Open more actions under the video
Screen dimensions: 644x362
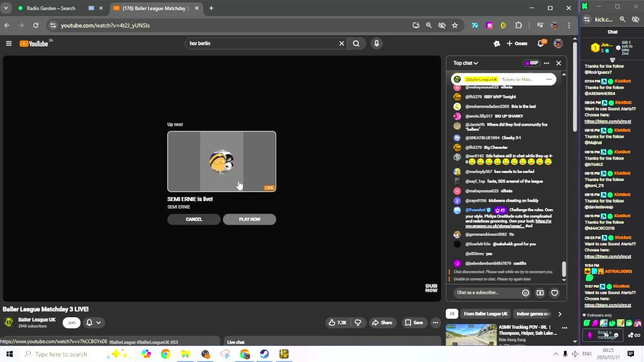point(435,323)
